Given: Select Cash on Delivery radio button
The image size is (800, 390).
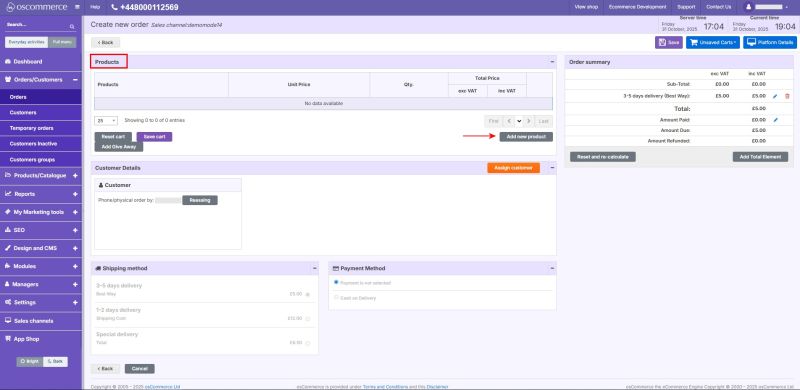Looking at the screenshot, I should tap(336, 297).
